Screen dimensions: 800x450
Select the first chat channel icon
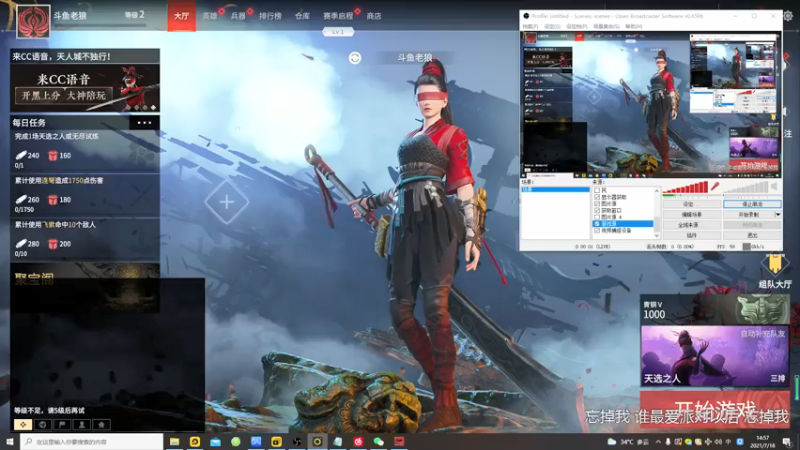click(x=23, y=424)
